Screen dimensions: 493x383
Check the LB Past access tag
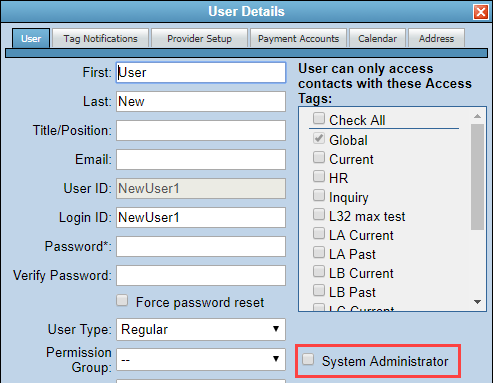click(319, 290)
